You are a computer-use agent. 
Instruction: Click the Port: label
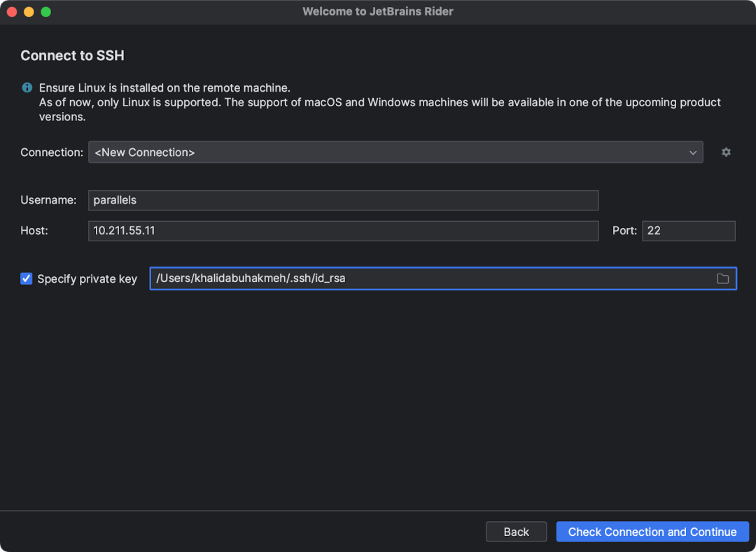tap(625, 230)
